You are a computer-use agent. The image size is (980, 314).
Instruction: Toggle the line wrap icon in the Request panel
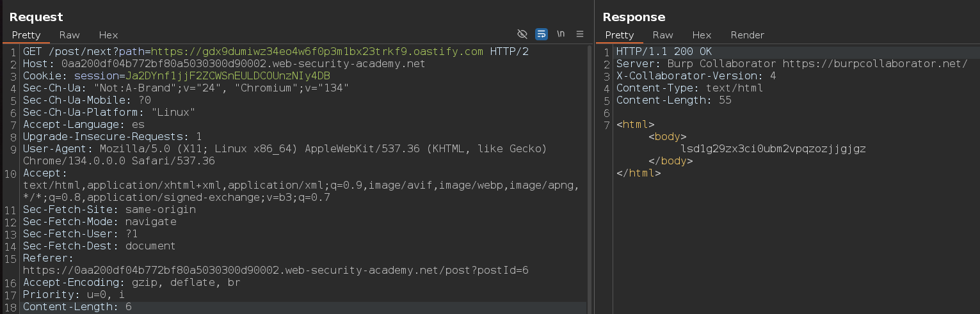542,35
